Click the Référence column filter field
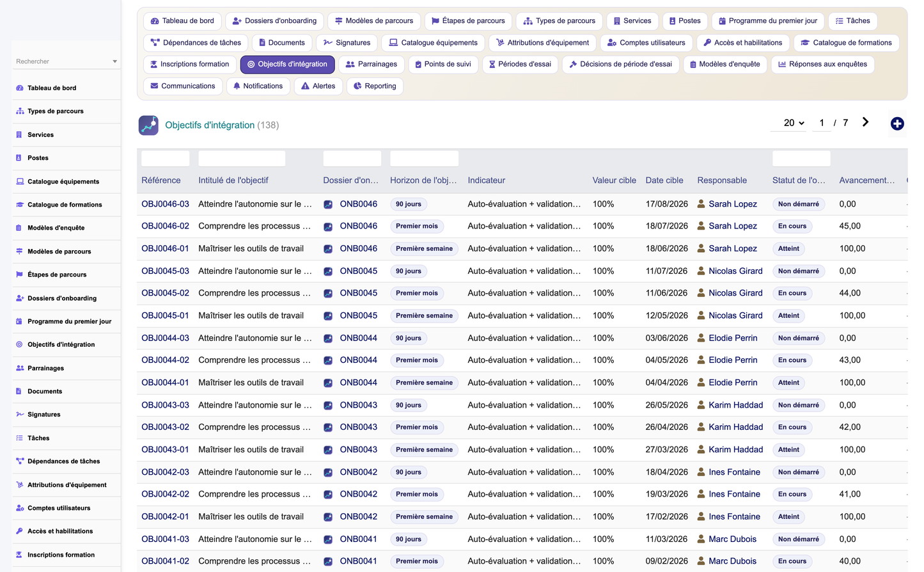Screen dimensions: 924x572 [x=165, y=159]
